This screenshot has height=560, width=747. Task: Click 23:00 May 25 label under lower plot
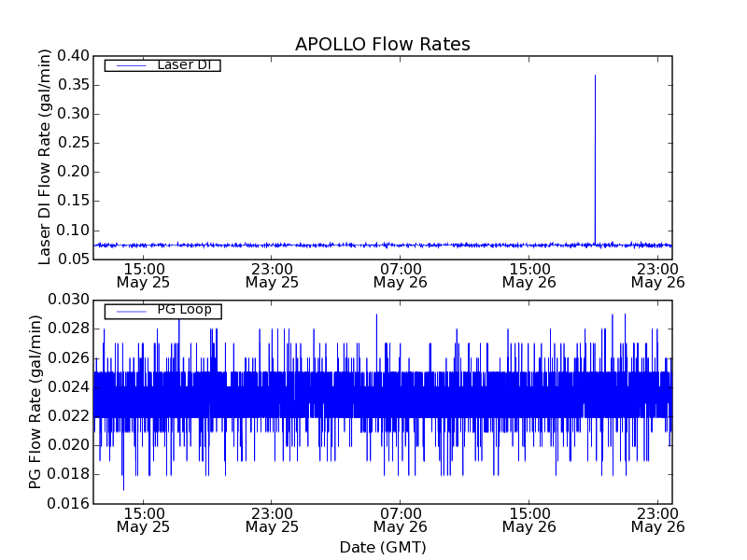[272, 520]
